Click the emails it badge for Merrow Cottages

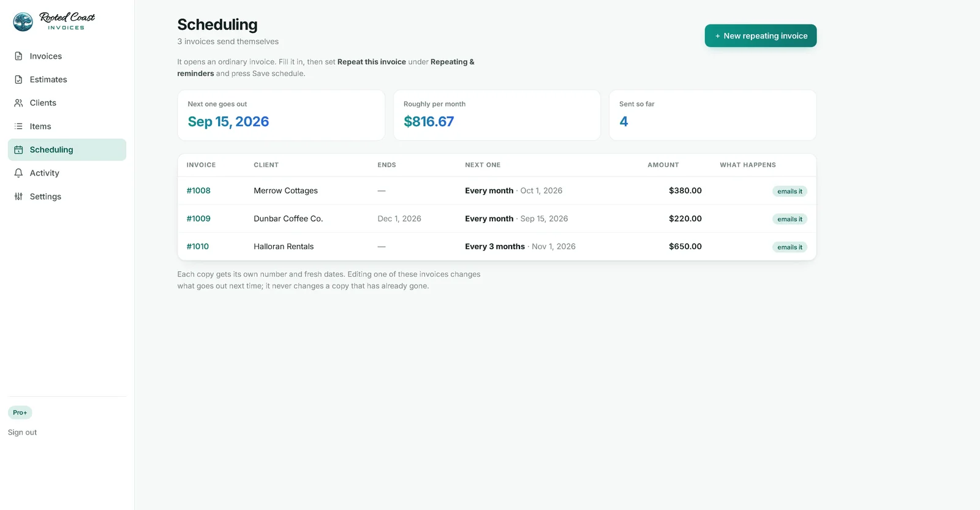pyautogui.click(x=790, y=191)
